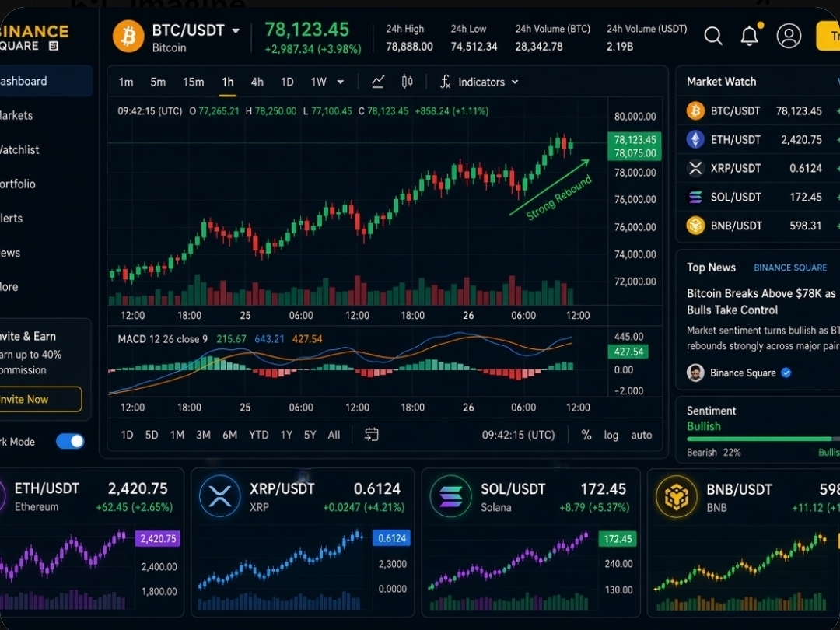The width and height of the screenshot is (840, 630).
Task: Toggle auto scale on chart
Action: click(641, 435)
